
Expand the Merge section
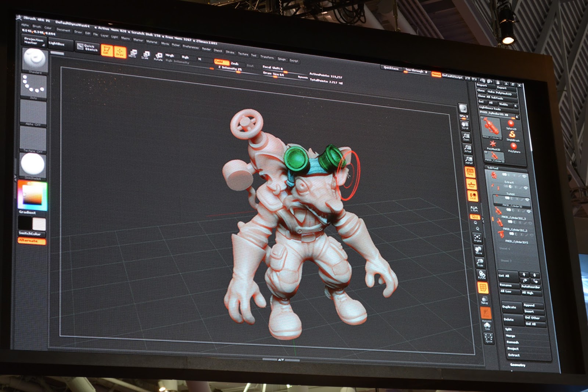[510, 336]
